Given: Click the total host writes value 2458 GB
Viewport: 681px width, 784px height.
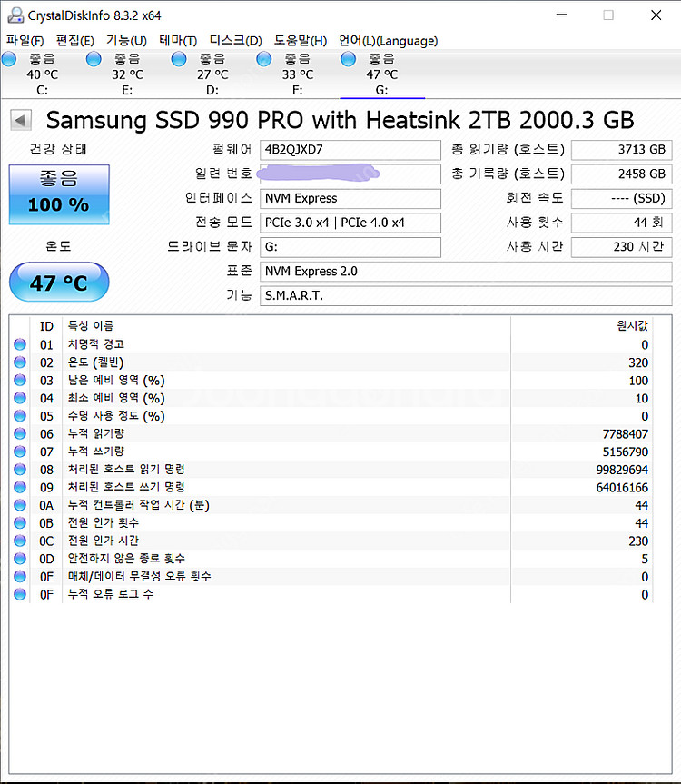Looking at the screenshot, I should (622, 174).
